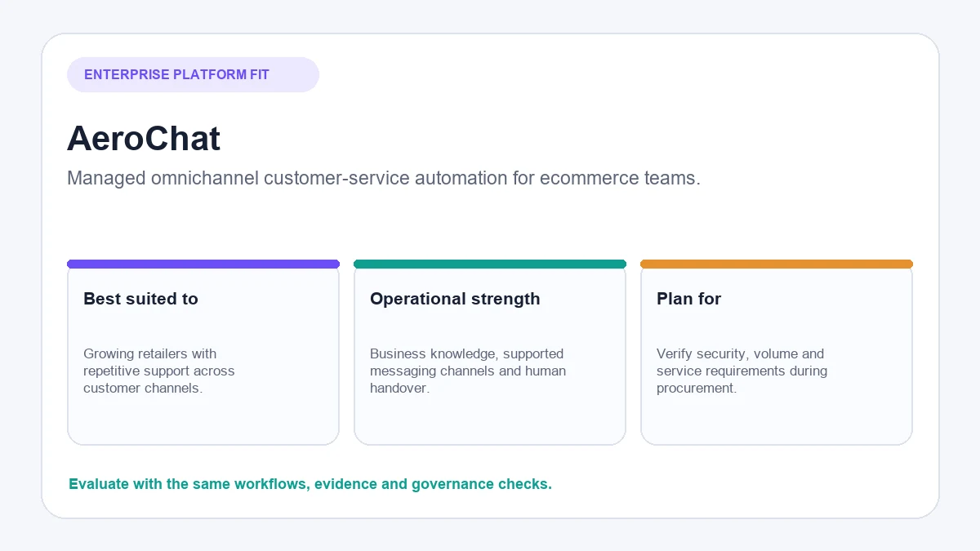Screen dimensions: 980x551
Task: Click the 'Verify security, volume and service requirements' text
Action: click(742, 371)
